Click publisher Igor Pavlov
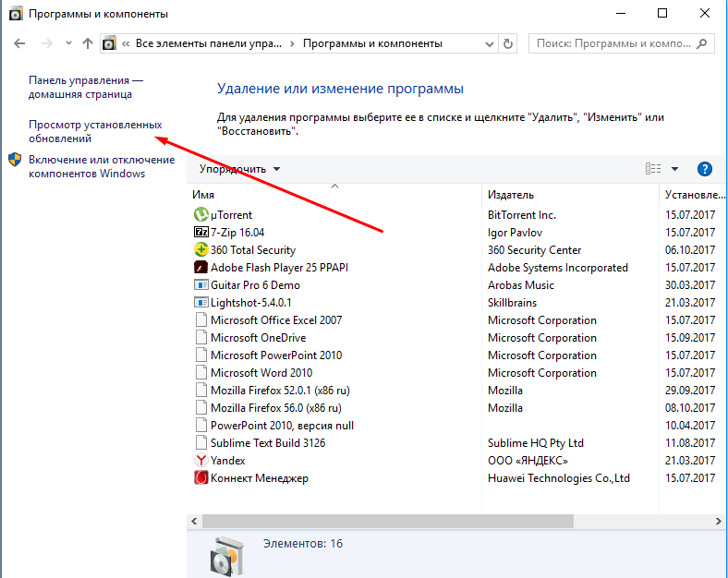Screen dimensions: 728x578 515,233
